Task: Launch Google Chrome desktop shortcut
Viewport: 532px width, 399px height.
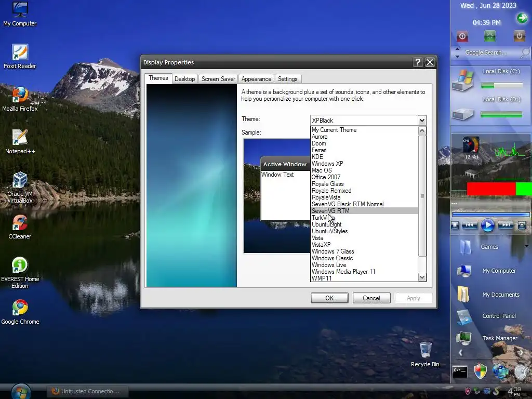Action: pos(20,312)
